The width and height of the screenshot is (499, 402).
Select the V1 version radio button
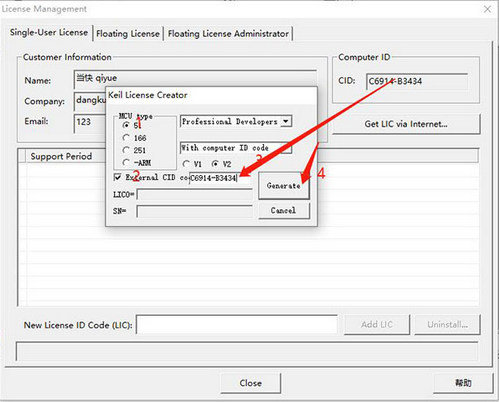(x=186, y=164)
